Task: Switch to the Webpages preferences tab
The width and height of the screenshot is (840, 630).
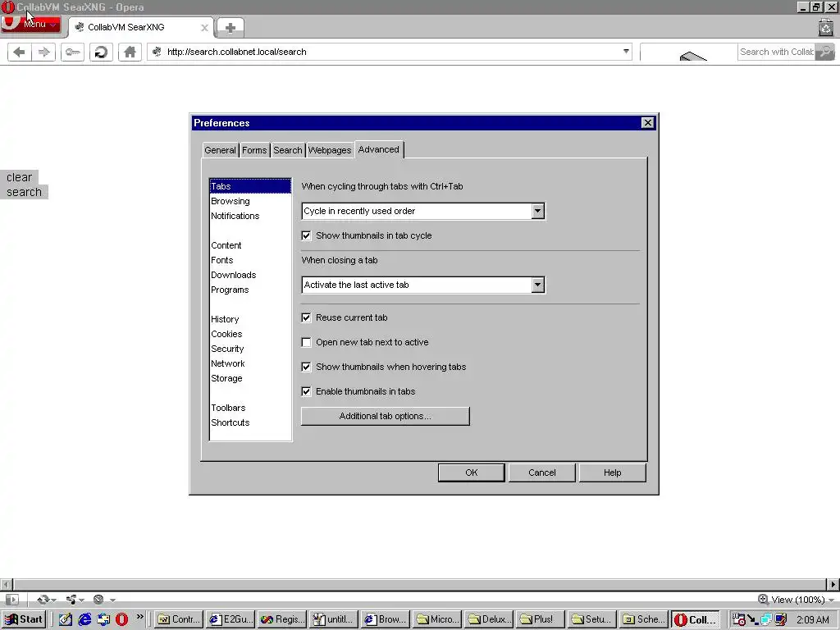Action: tap(330, 151)
